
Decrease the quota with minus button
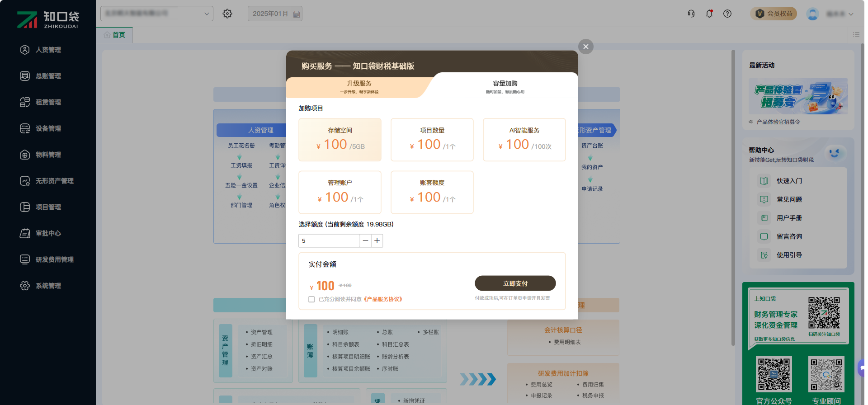pyautogui.click(x=365, y=241)
